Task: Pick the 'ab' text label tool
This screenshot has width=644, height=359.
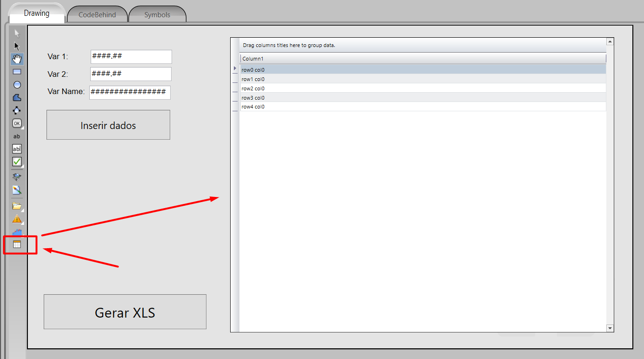Action: tap(17, 136)
